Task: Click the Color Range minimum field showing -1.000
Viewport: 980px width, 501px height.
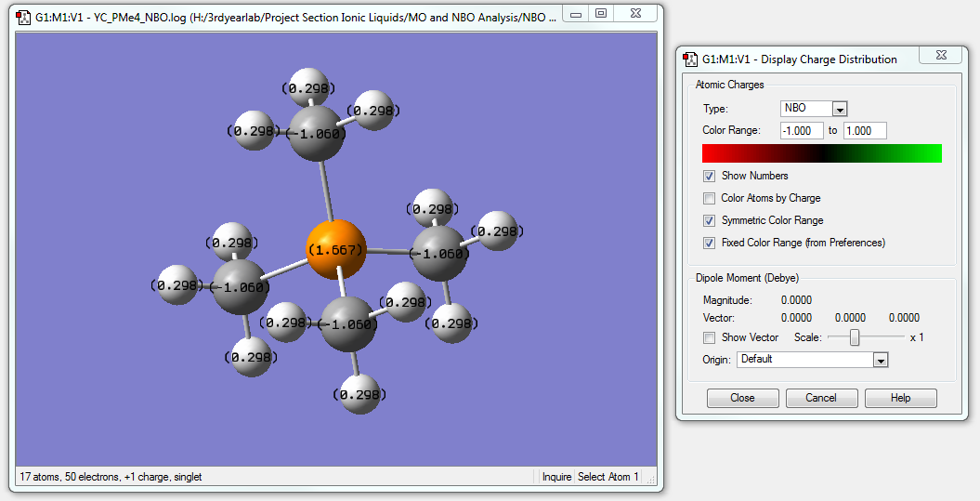Action: [802, 131]
